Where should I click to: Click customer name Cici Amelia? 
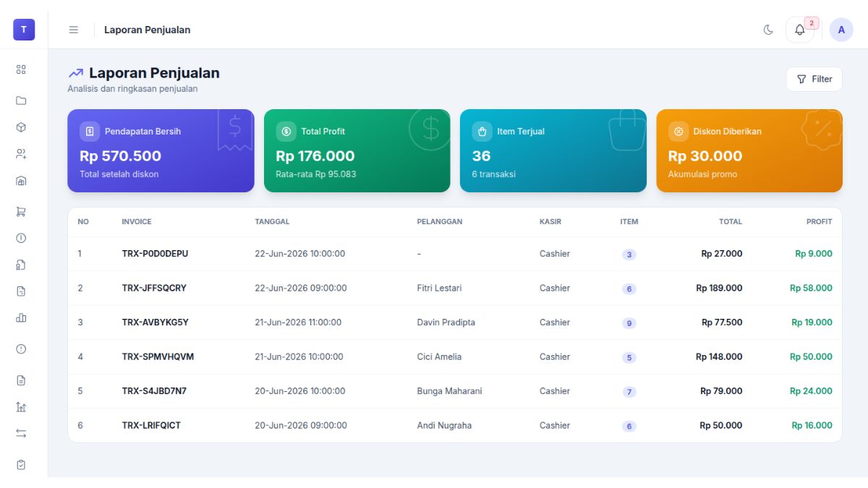[x=439, y=356]
